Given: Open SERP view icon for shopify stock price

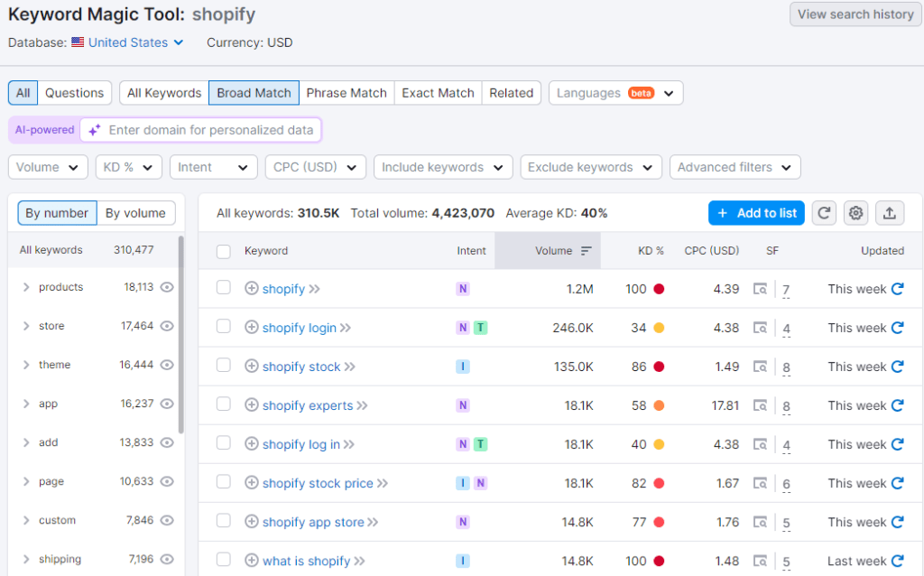Looking at the screenshot, I should point(760,483).
